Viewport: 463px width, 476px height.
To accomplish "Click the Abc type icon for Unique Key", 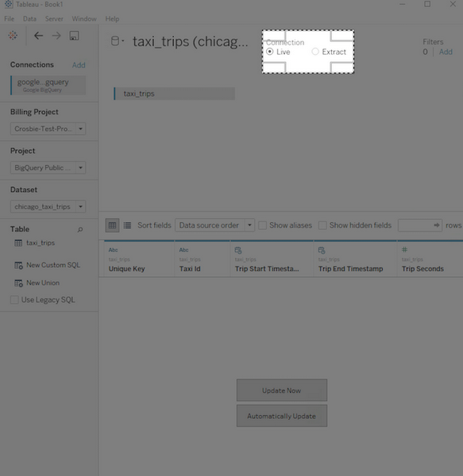I will pyautogui.click(x=113, y=250).
